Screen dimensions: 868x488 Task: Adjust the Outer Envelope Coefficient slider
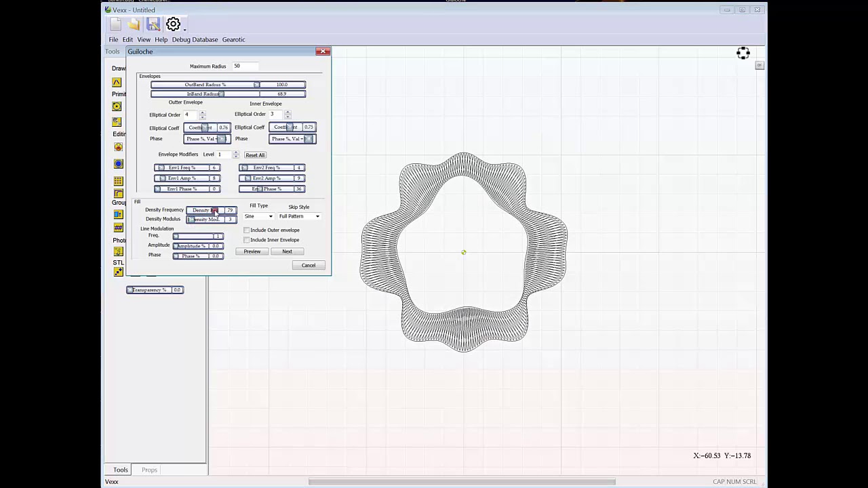[207, 127]
